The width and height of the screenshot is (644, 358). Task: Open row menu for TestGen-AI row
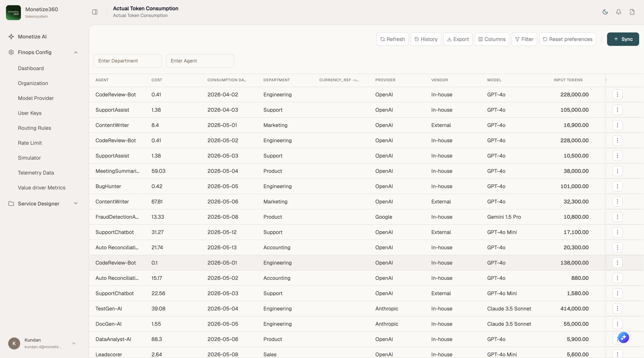[617, 309]
